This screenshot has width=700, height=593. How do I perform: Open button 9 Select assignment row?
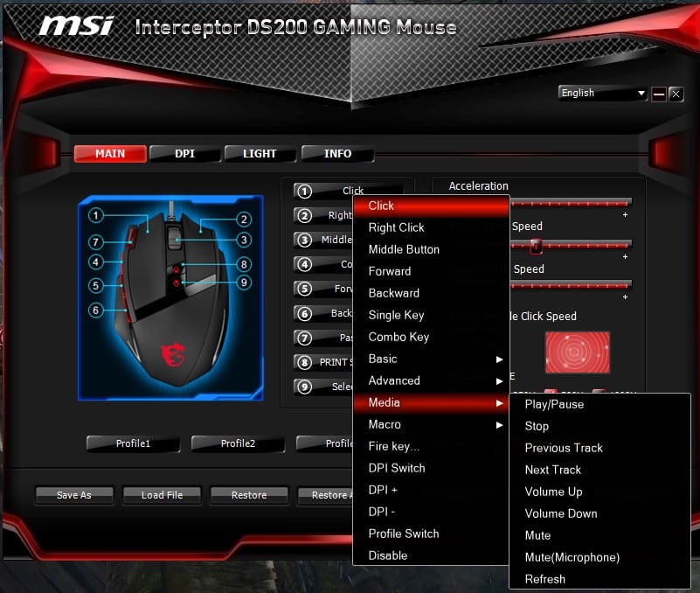pos(323,387)
